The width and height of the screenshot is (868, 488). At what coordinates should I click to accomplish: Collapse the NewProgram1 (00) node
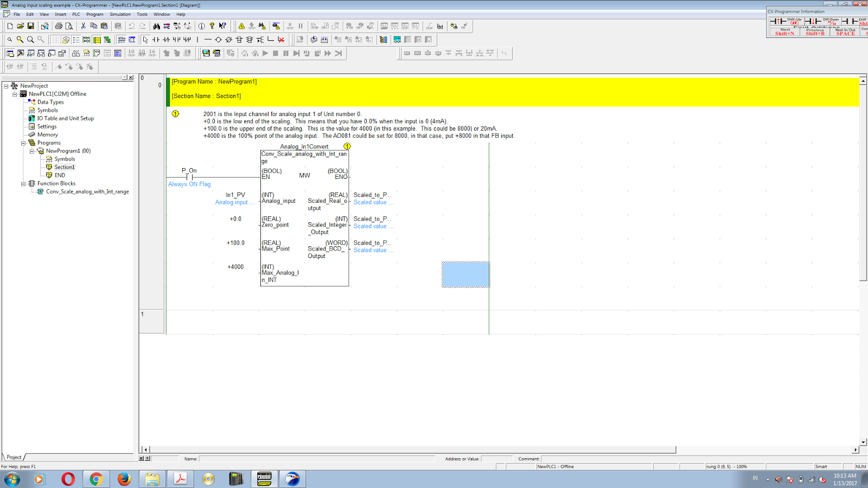(x=32, y=151)
